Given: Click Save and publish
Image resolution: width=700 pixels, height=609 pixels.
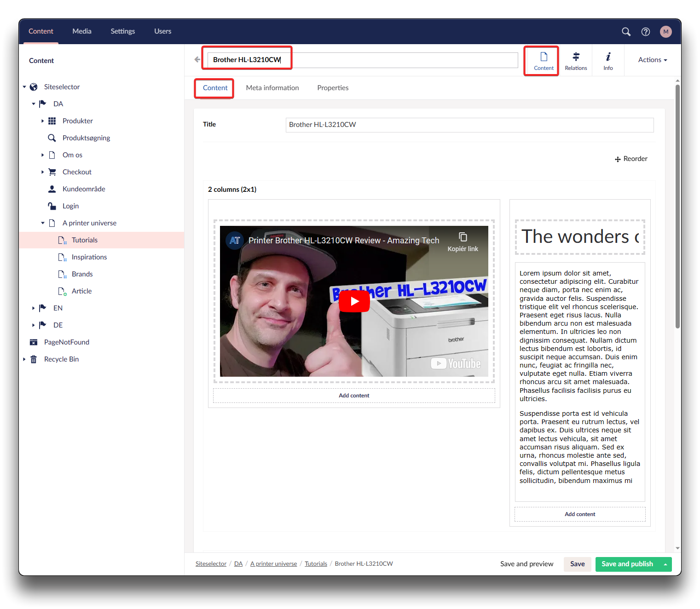Looking at the screenshot, I should [x=627, y=564].
